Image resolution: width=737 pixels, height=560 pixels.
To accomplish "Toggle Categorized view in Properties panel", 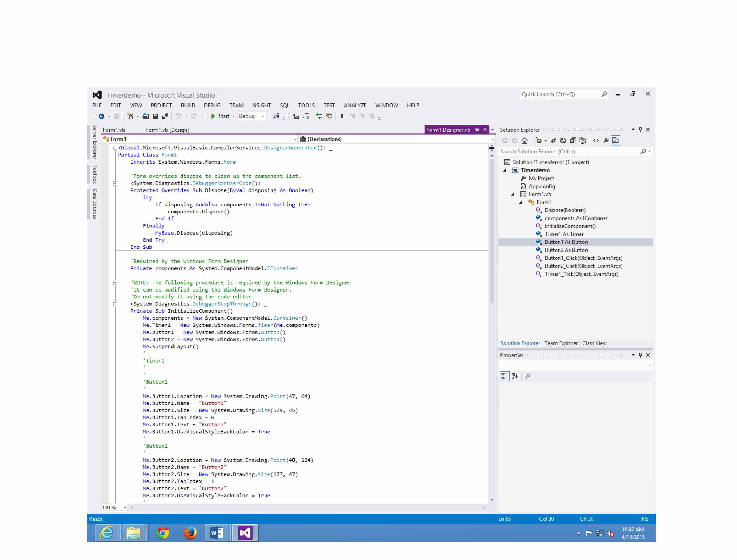I will click(504, 376).
